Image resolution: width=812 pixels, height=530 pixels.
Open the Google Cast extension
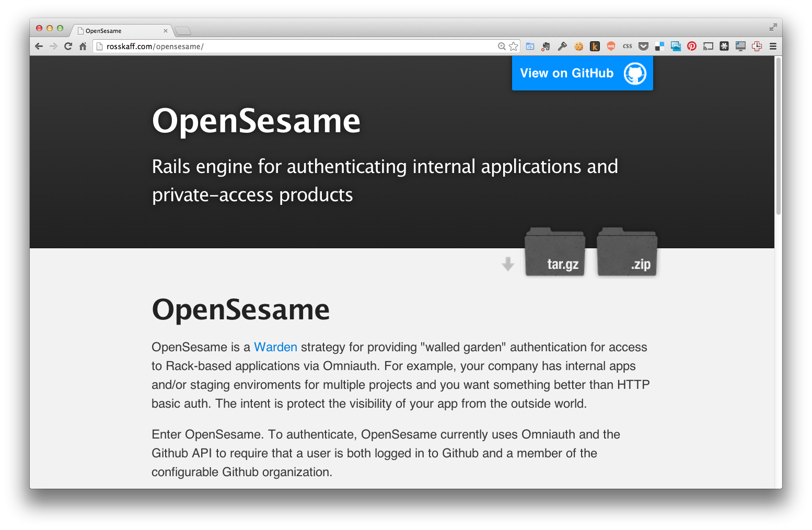click(x=708, y=47)
